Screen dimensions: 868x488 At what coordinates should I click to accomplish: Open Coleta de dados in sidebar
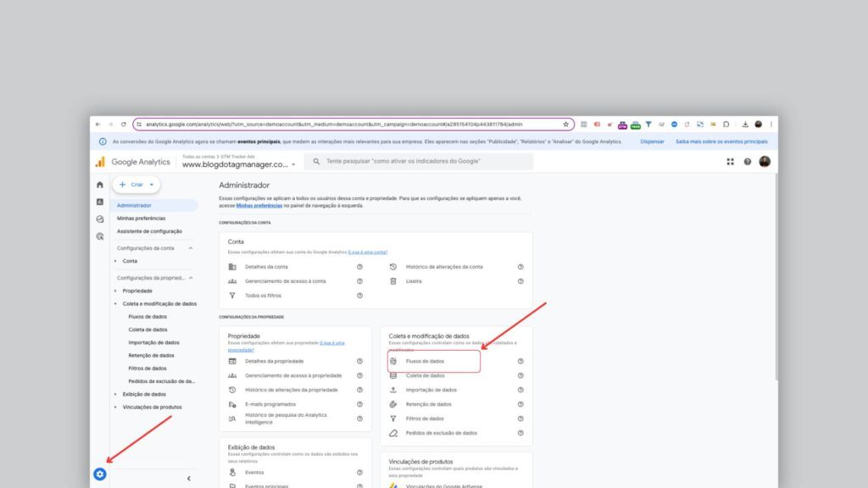coord(147,330)
